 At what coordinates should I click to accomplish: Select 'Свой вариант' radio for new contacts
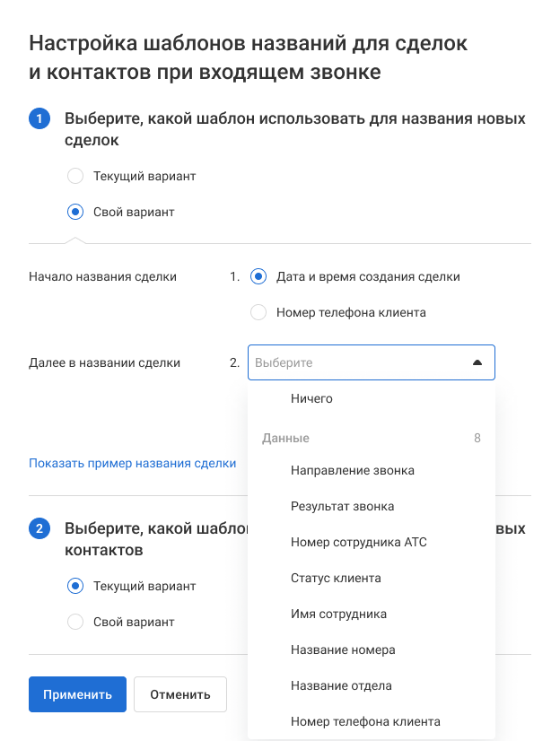click(x=76, y=622)
